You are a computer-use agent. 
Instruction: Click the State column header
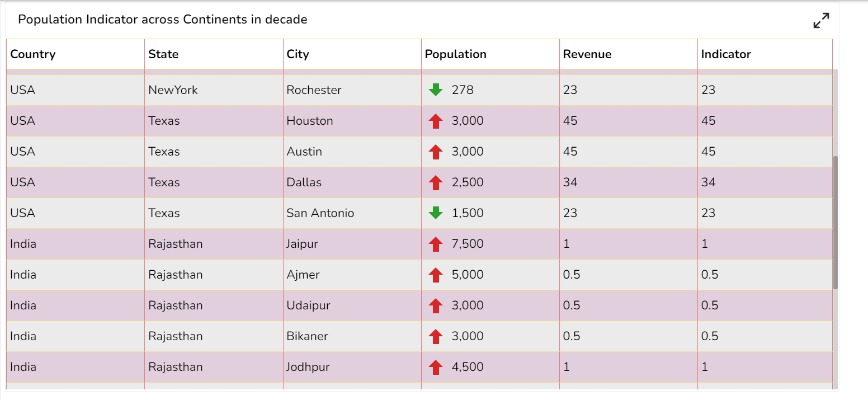pos(163,54)
